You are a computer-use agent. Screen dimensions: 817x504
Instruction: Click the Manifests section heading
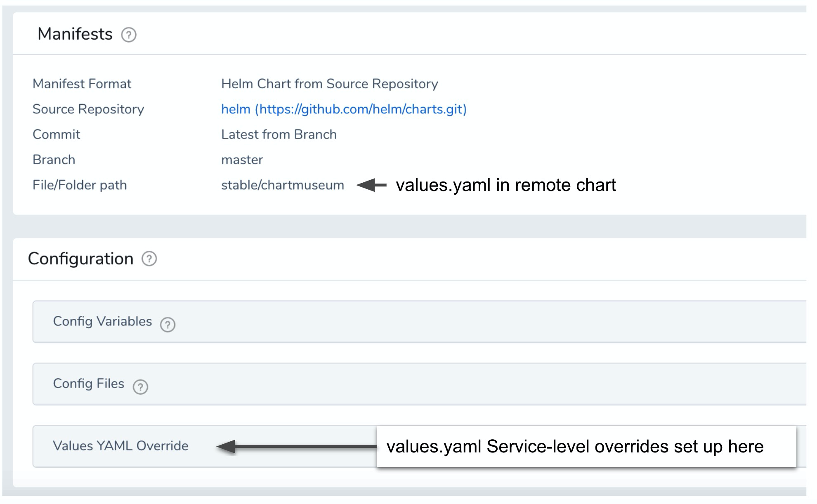(x=75, y=34)
